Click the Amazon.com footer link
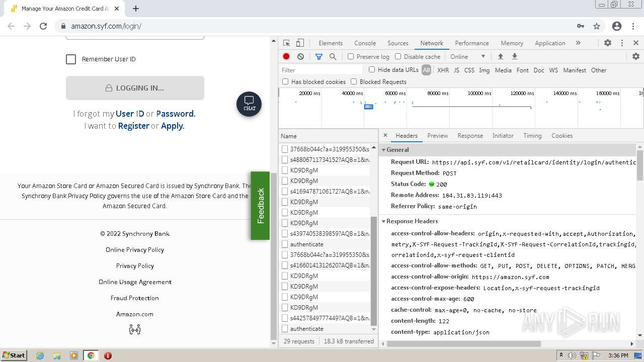This screenshot has width=644, height=362. [135, 314]
